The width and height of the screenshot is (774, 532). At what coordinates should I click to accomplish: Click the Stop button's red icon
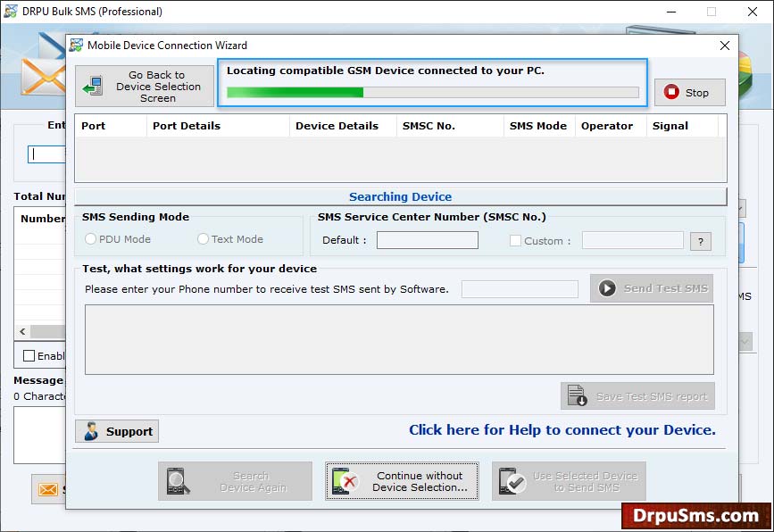point(671,92)
